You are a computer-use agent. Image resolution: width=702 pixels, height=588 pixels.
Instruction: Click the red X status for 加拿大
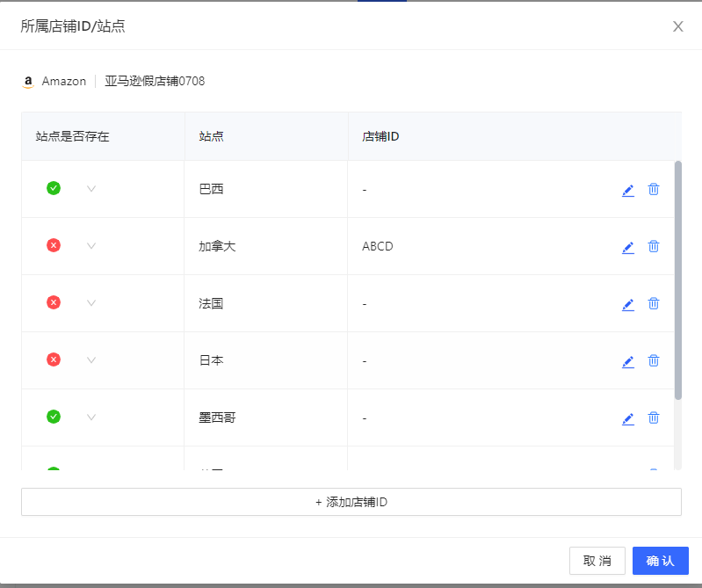click(54, 245)
